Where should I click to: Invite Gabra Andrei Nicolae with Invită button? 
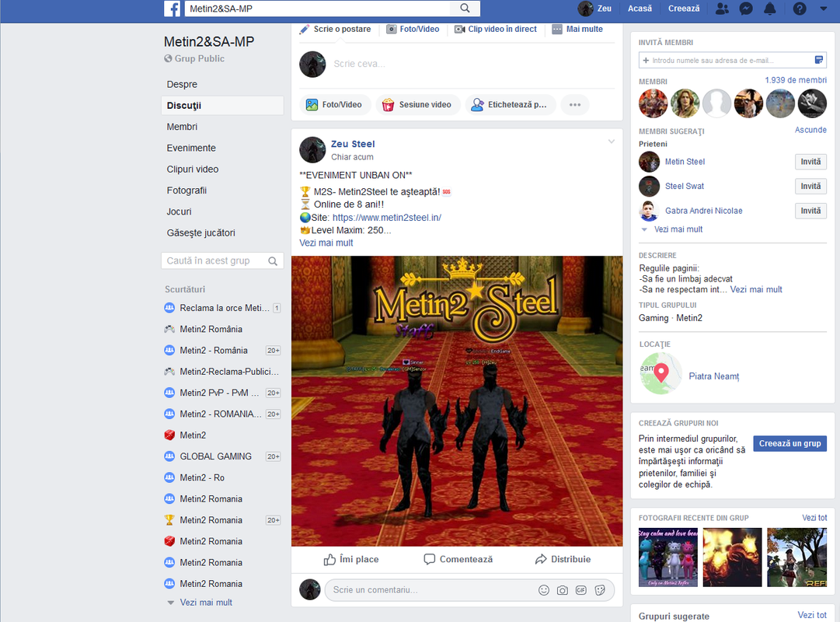tap(810, 211)
